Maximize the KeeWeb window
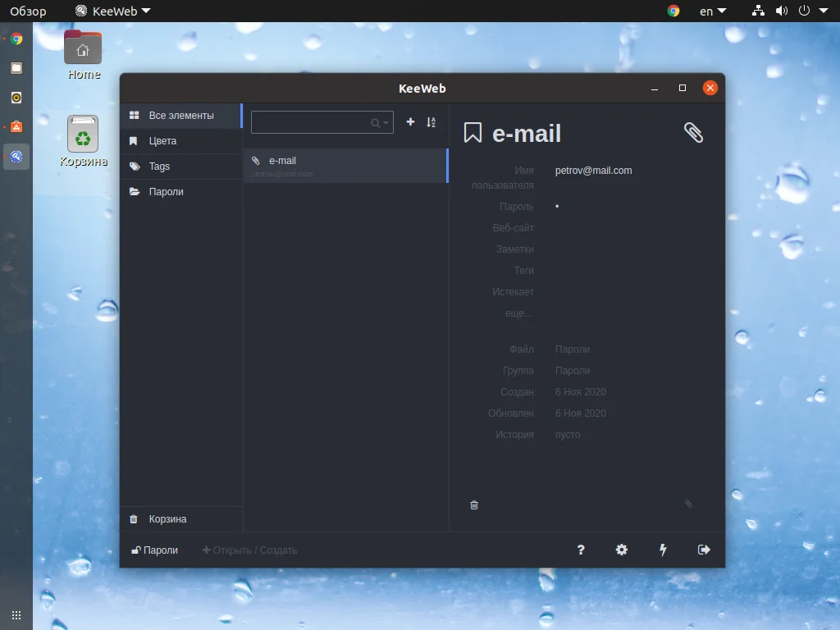Image resolution: width=840 pixels, height=630 pixels. [x=682, y=88]
